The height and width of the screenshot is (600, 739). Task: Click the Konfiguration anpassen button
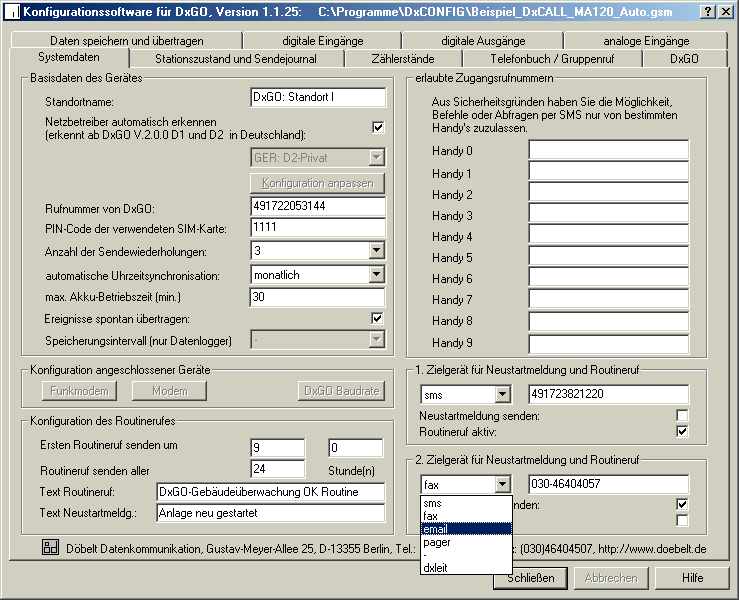[318, 183]
